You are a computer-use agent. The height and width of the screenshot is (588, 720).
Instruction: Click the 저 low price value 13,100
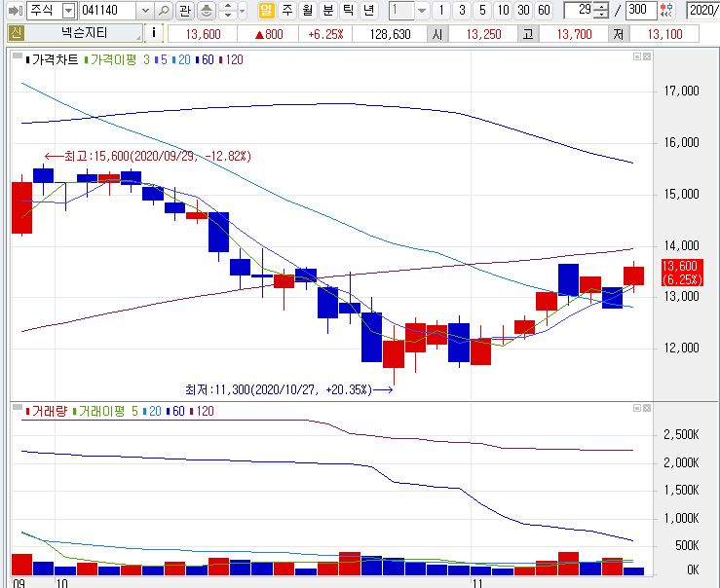(x=664, y=34)
